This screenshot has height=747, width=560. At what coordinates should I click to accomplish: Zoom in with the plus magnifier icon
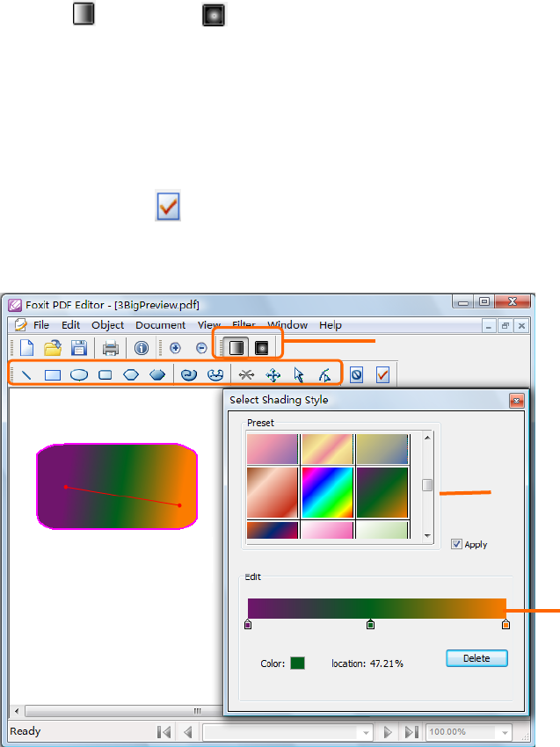pyautogui.click(x=176, y=348)
